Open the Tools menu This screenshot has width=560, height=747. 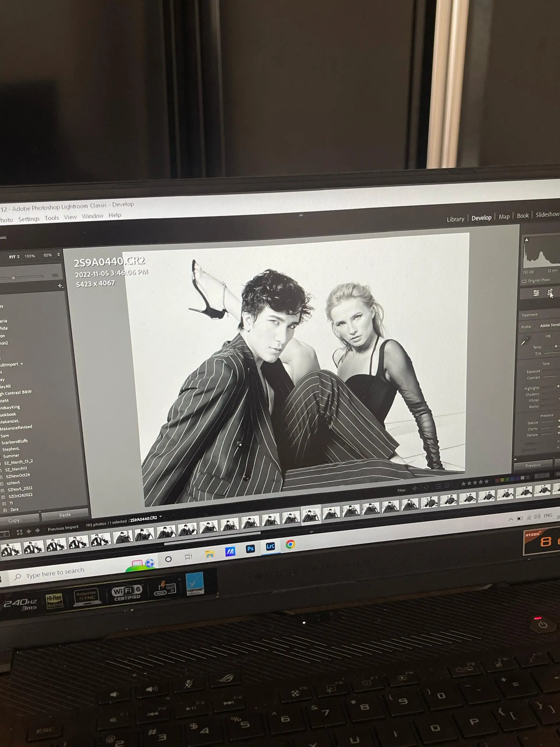(x=52, y=218)
